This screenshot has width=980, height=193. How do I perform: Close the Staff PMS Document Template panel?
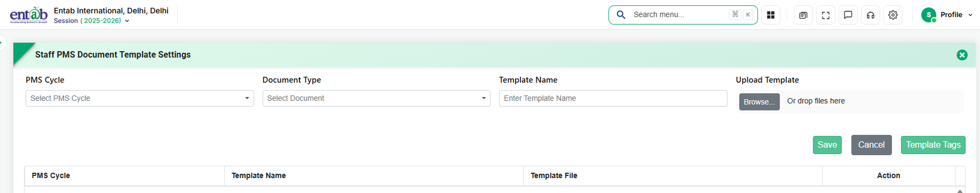[962, 55]
